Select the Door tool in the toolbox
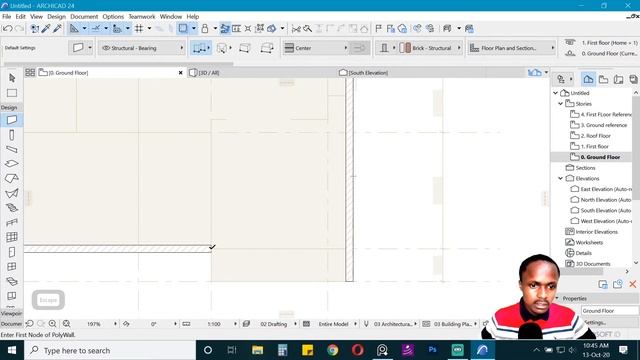The height and width of the screenshot is (360, 640). [12, 252]
